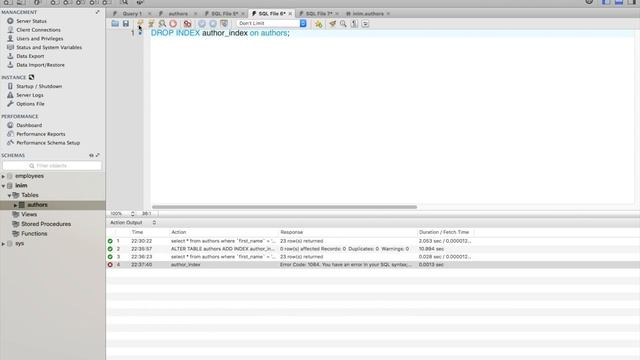640x360 pixels.
Task: Open a SQL script file icon
Action: pos(115,24)
